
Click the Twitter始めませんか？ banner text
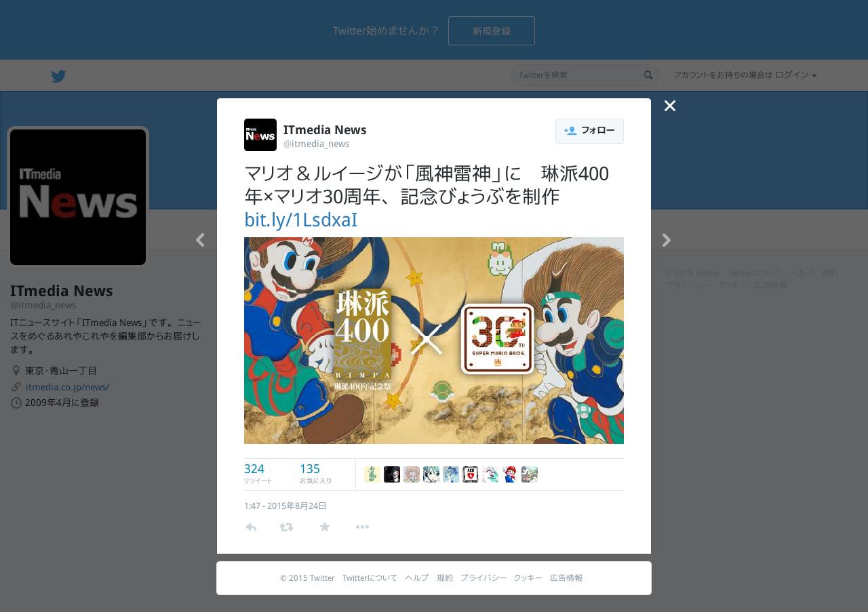click(386, 31)
